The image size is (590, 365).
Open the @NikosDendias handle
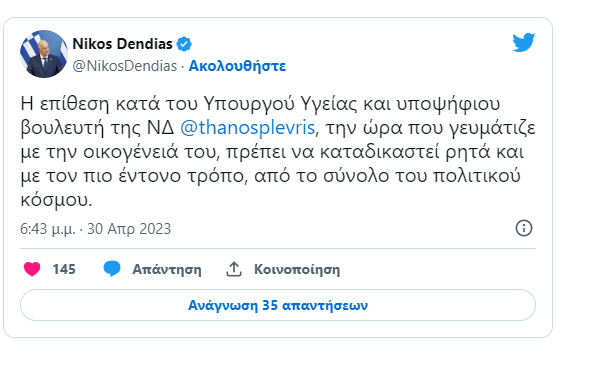(x=125, y=66)
